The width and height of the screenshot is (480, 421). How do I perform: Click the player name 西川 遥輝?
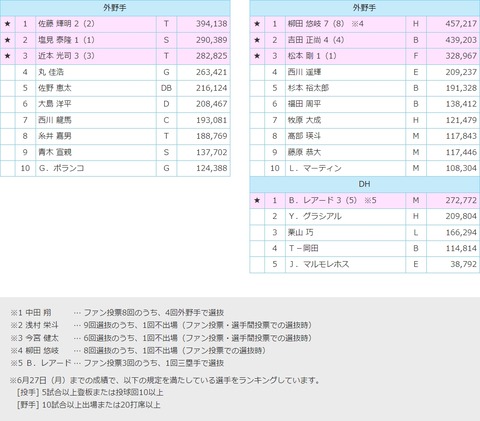click(x=304, y=72)
